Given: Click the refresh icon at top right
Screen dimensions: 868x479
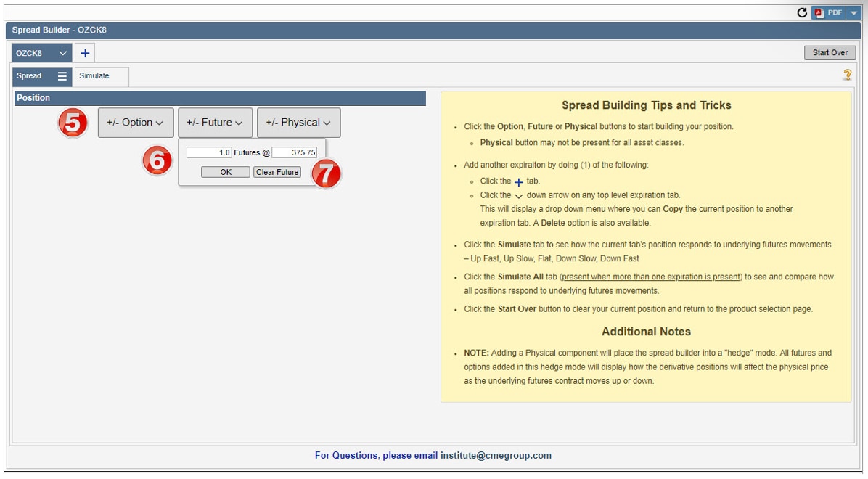Looking at the screenshot, I should coord(802,13).
